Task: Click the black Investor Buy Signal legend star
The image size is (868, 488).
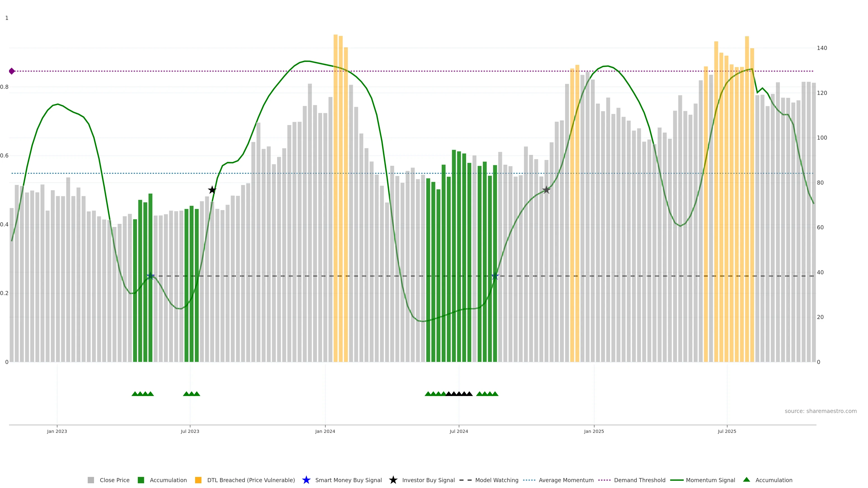Action: click(393, 480)
